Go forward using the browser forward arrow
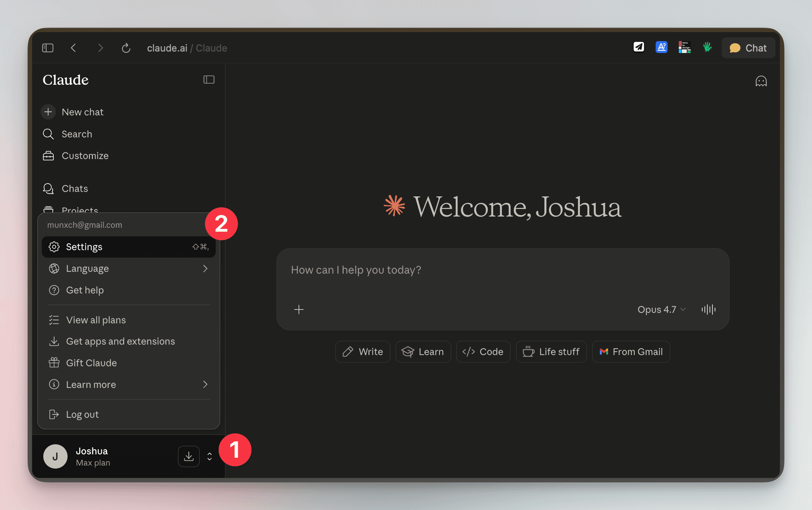812x510 pixels. pyautogui.click(x=100, y=48)
